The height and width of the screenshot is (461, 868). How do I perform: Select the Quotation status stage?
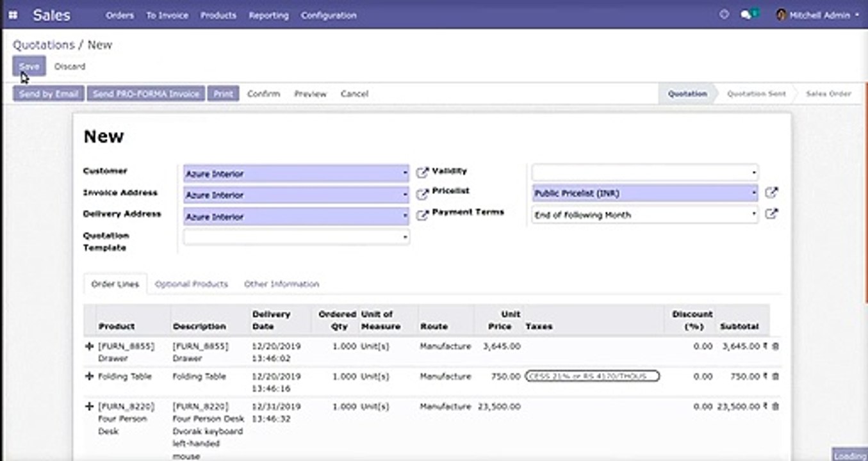687,93
